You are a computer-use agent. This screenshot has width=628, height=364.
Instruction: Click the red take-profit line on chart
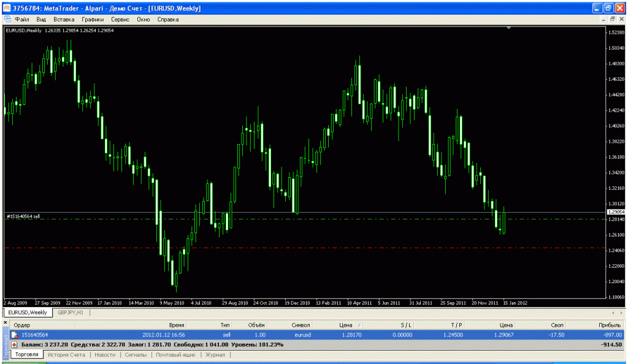[307, 248]
